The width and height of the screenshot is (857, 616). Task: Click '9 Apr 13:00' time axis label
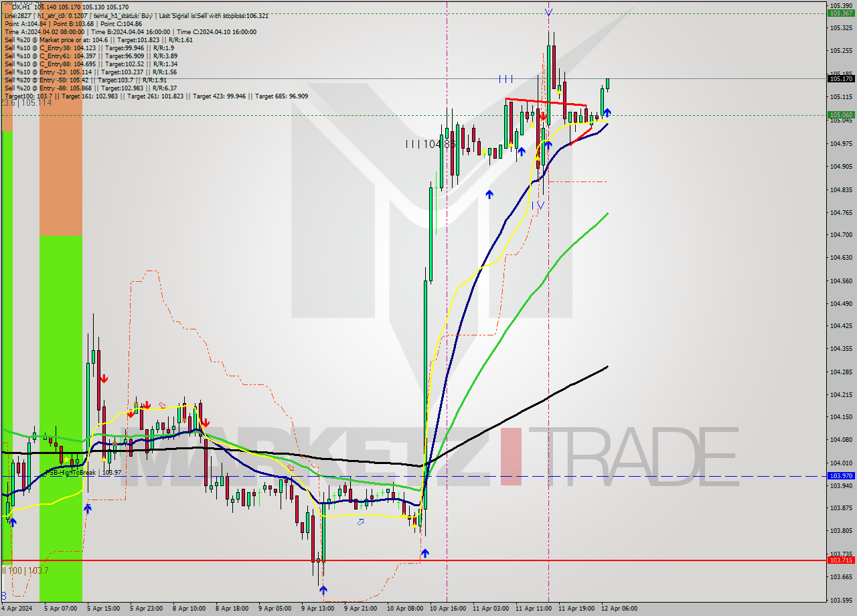[318, 609]
